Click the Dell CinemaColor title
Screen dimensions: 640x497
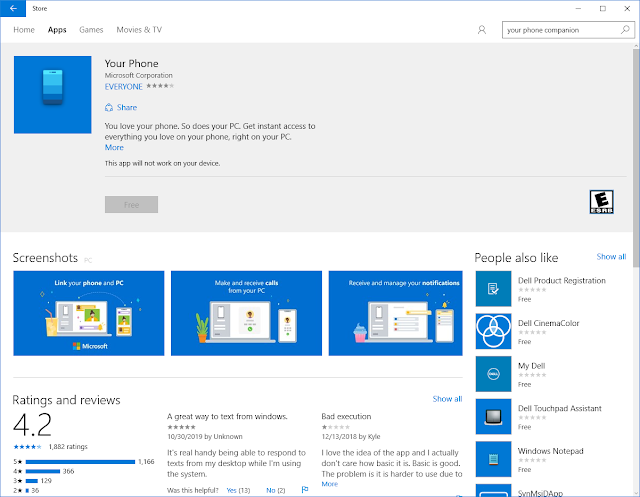pos(549,323)
